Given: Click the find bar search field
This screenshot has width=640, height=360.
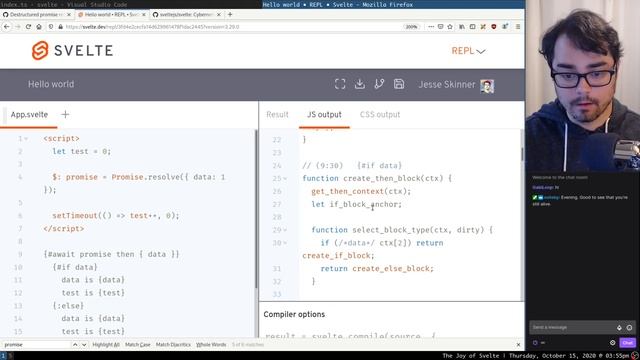Looking at the screenshot, I should [x=36, y=345].
